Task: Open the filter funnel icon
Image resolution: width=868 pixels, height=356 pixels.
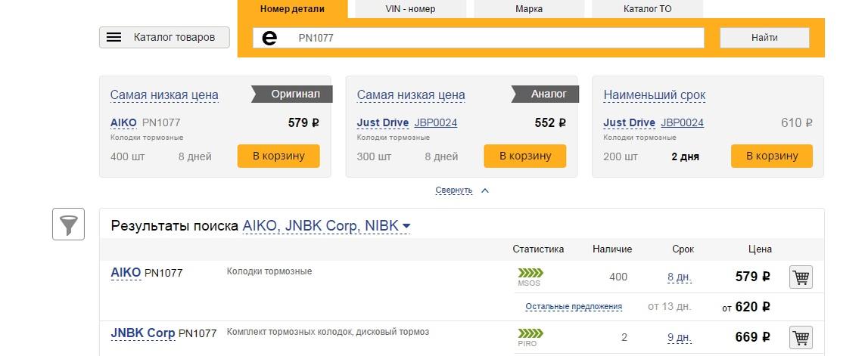Action: (69, 224)
